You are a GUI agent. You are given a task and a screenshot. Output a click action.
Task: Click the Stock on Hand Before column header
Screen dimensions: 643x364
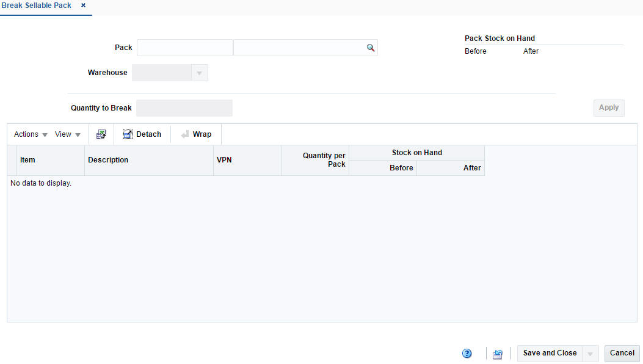[x=383, y=168]
